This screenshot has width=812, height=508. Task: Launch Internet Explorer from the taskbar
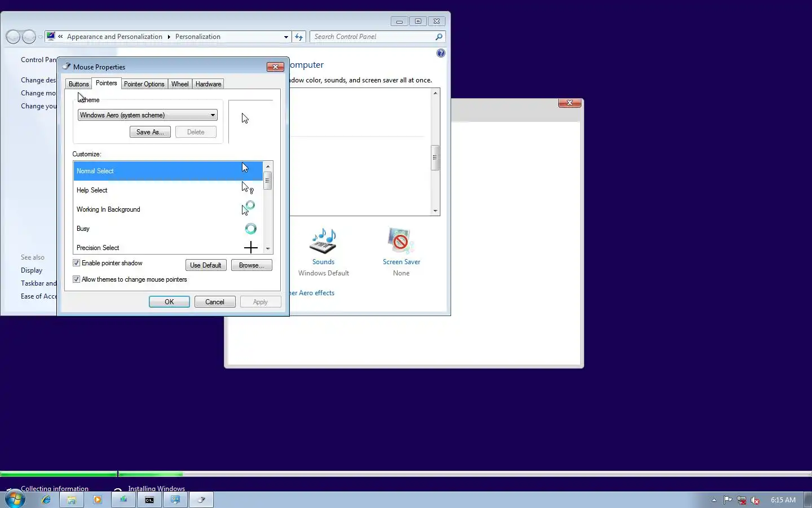pyautogui.click(x=46, y=500)
